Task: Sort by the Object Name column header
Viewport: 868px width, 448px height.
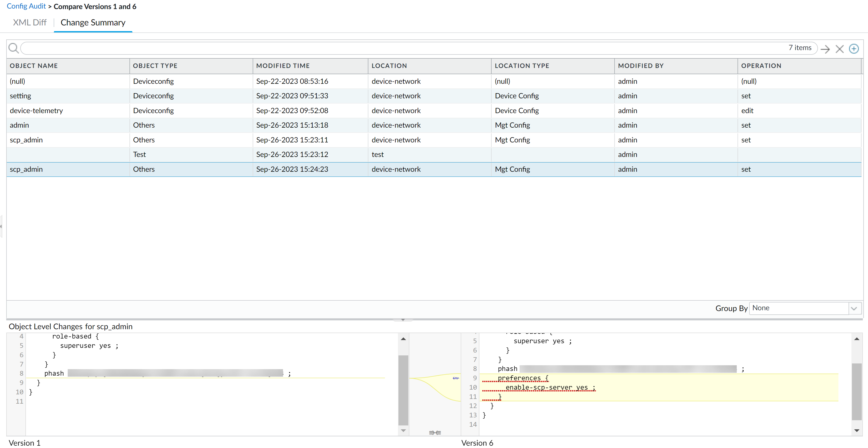Action: tap(34, 66)
